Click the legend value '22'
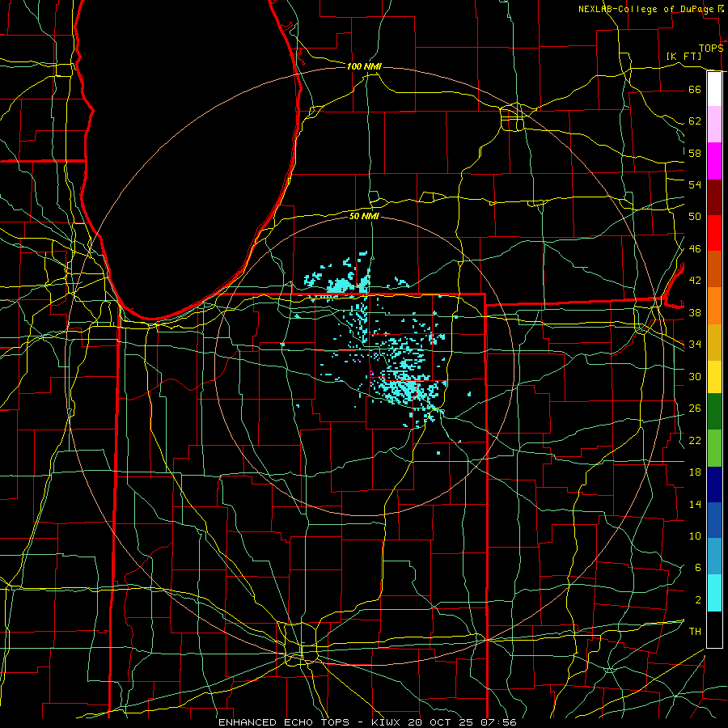Viewport: 728px width, 728px height. click(x=695, y=440)
